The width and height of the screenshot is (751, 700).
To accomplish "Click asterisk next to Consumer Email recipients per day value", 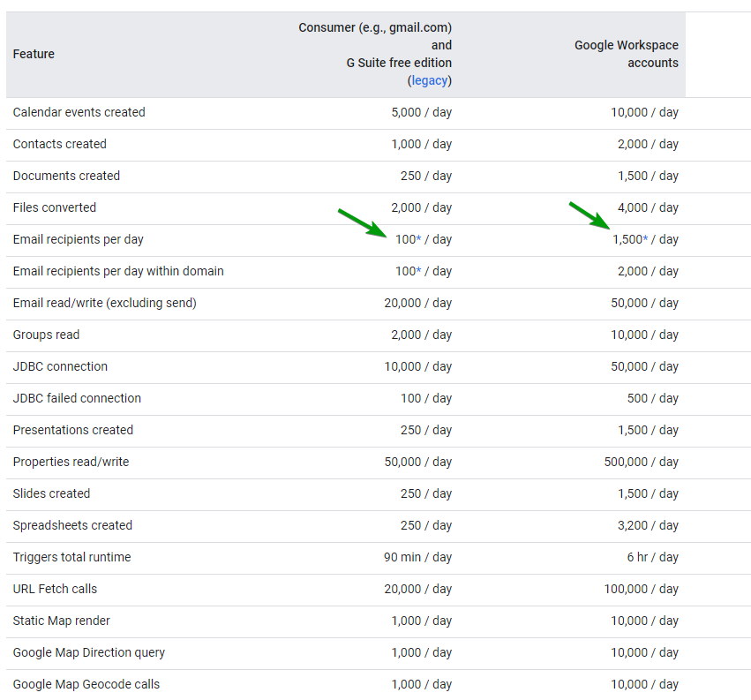I will 418,240.
